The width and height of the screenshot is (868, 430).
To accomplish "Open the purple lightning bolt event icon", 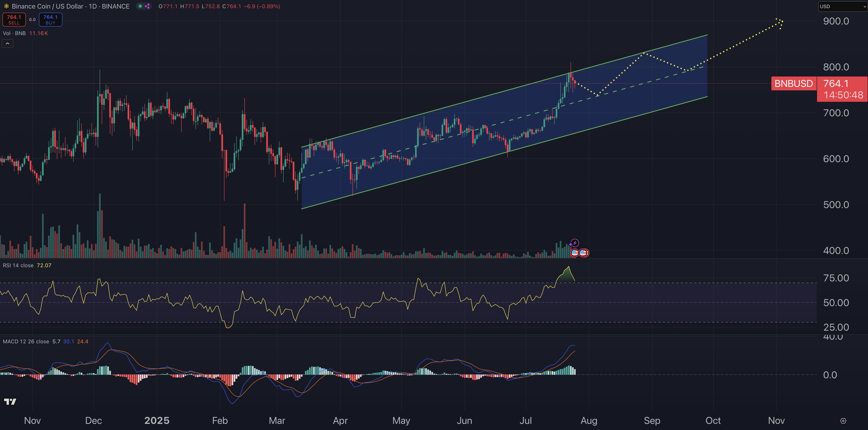I will (x=574, y=243).
